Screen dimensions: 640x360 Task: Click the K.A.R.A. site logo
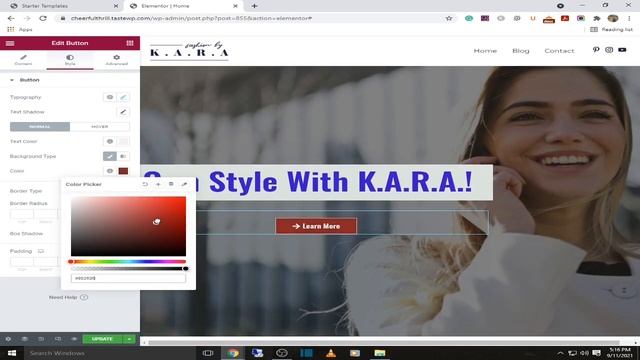189,51
